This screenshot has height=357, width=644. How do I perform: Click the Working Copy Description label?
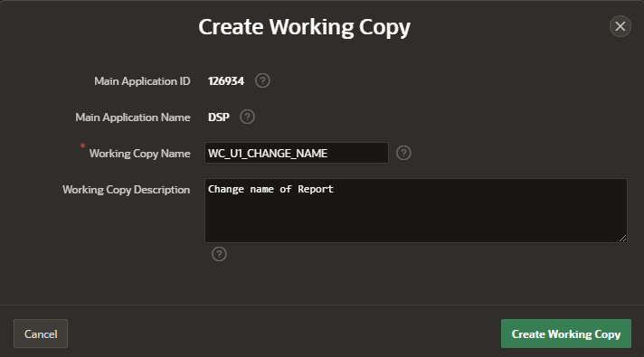tap(126, 190)
